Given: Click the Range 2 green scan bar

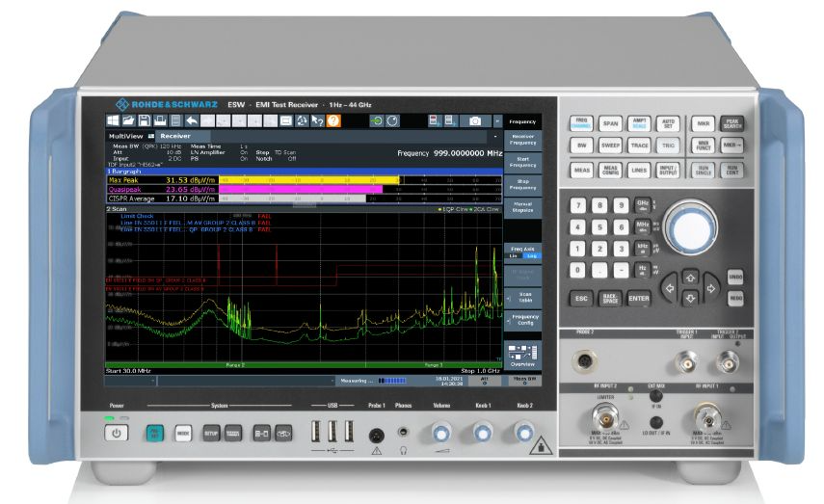Looking at the screenshot, I should pos(235,364).
